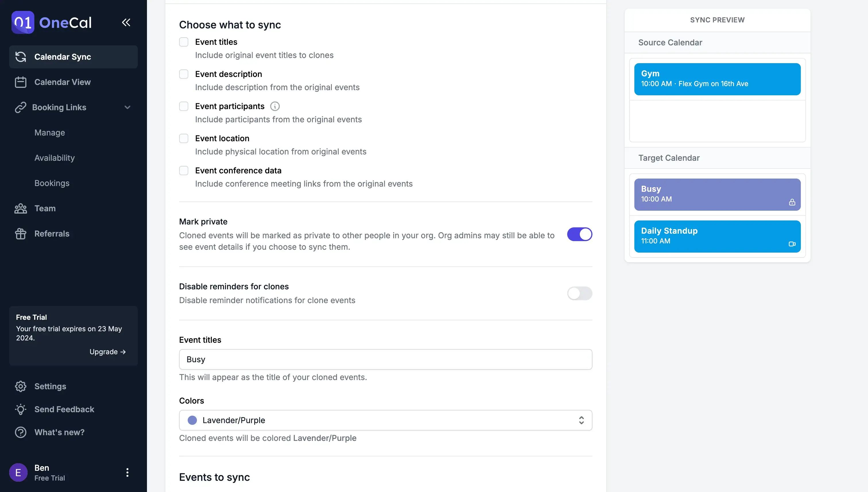
Task: Click the Referrals icon in sidebar
Action: (x=20, y=233)
